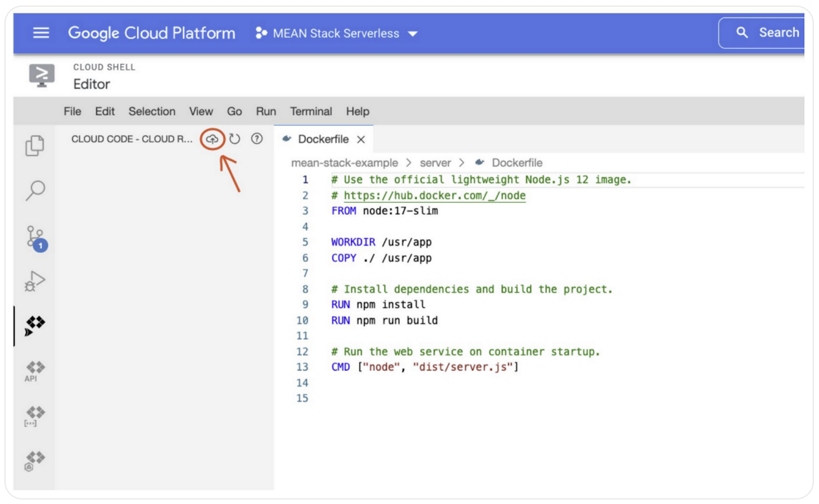Select the Cloud Code Cloud Run sidebar icon
The image size is (819, 504).
35,325
